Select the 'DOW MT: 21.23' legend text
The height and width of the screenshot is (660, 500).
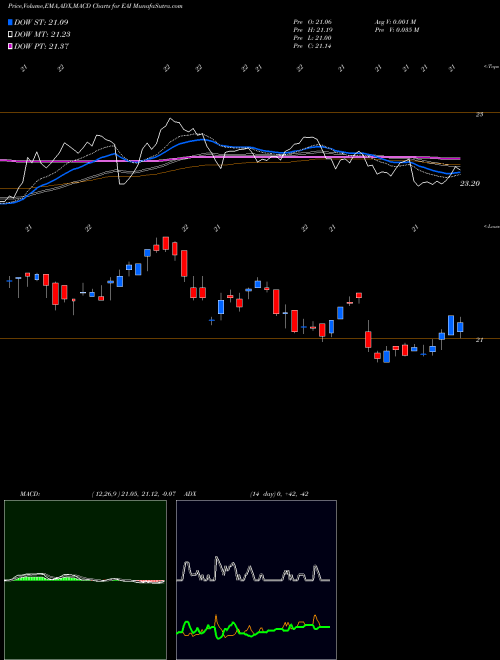coord(42,35)
